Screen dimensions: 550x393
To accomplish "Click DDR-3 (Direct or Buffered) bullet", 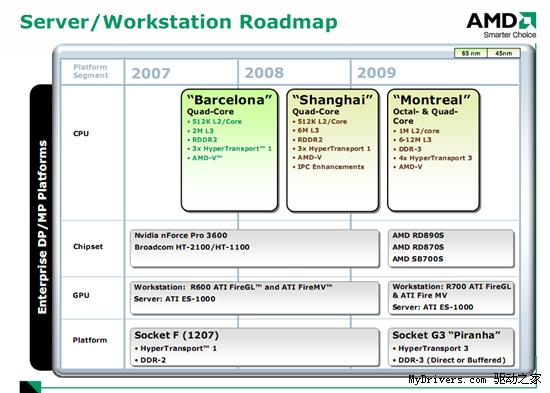I will 449,360.
